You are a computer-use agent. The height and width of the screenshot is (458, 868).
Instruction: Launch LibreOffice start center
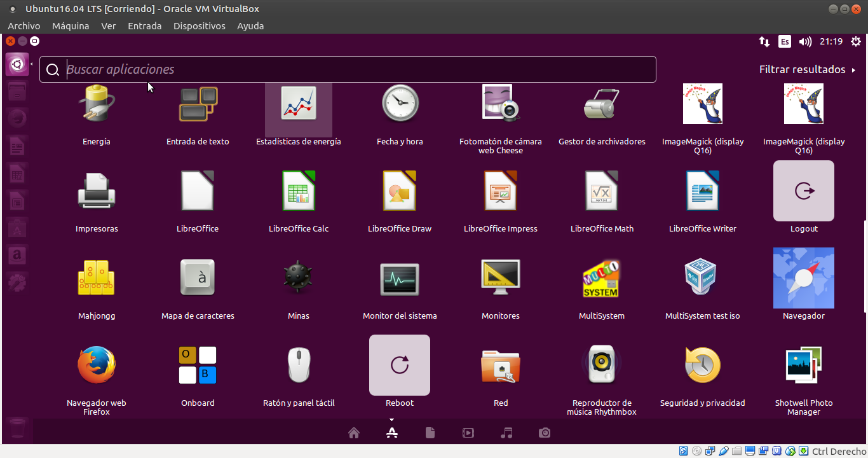[198, 191]
